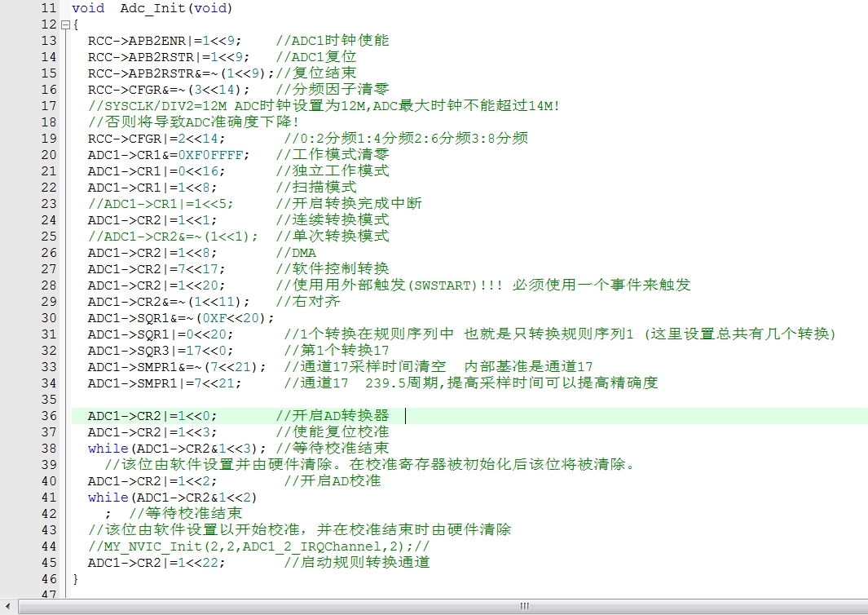The width and height of the screenshot is (868, 615).
Task: Collapse the Adc_Init function fold marker
Action: click(x=65, y=24)
